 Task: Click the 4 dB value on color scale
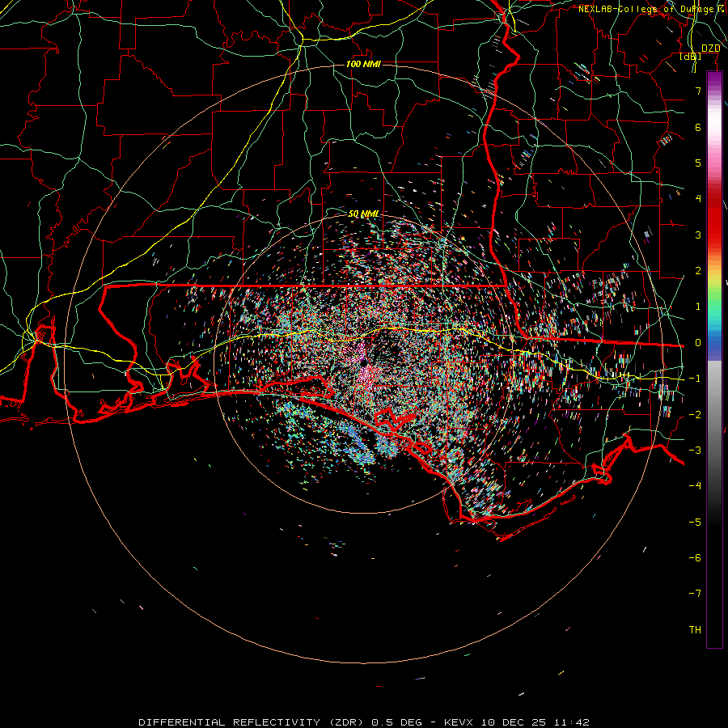698,199
